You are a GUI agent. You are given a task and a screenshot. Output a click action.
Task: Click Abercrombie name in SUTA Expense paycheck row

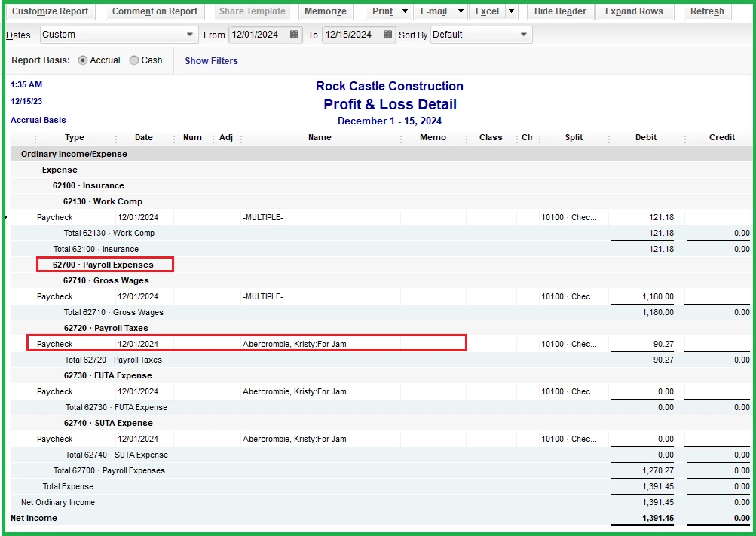(295, 439)
